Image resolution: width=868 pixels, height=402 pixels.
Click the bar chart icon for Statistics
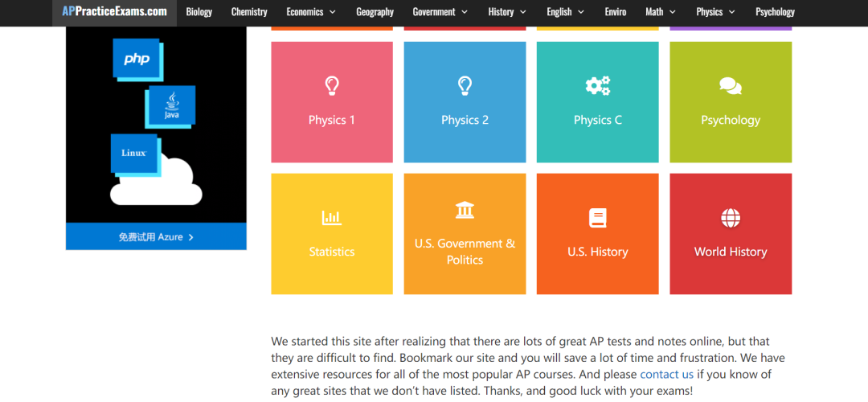click(331, 217)
